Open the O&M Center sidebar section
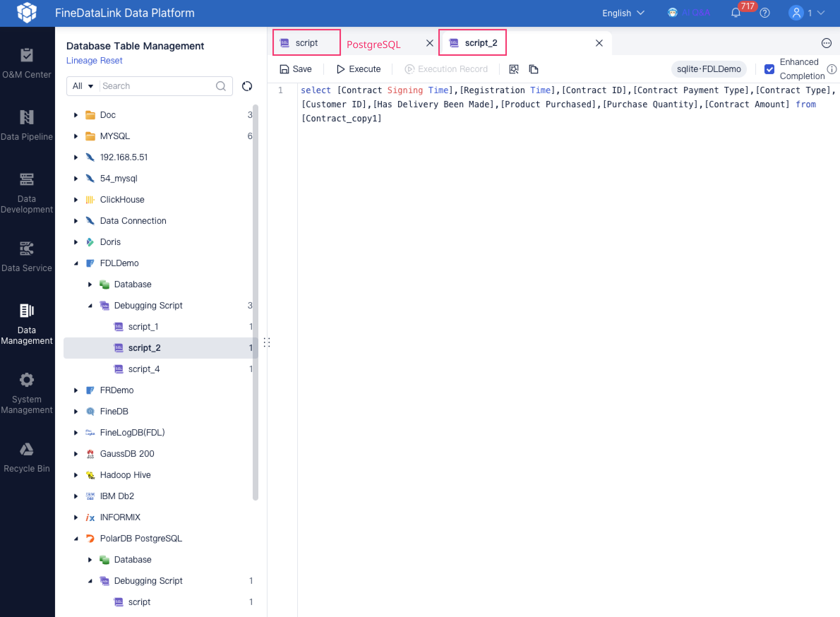The width and height of the screenshot is (840, 617). [x=26, y=64]
